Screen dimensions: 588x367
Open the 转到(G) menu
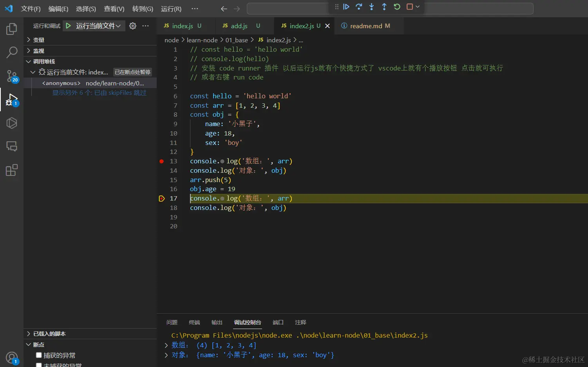coord(143,9)
